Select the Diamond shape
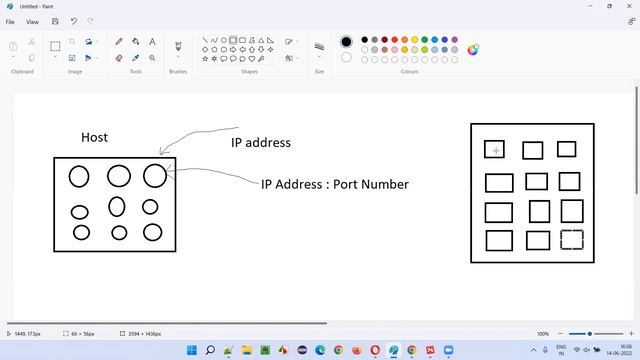 tap(205, 49)
